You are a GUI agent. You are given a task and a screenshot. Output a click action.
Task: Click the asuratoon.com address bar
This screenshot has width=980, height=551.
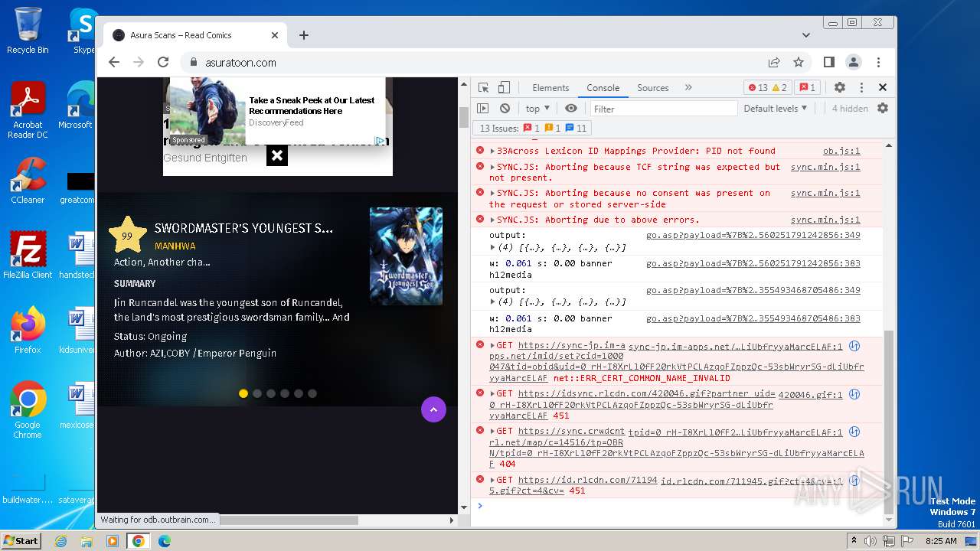(x=475, y=63)
